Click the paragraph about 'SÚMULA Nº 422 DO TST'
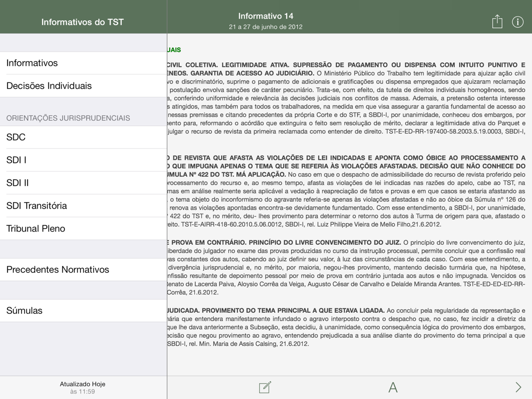Viewport: 532px width, 399px height. [346, 191]
